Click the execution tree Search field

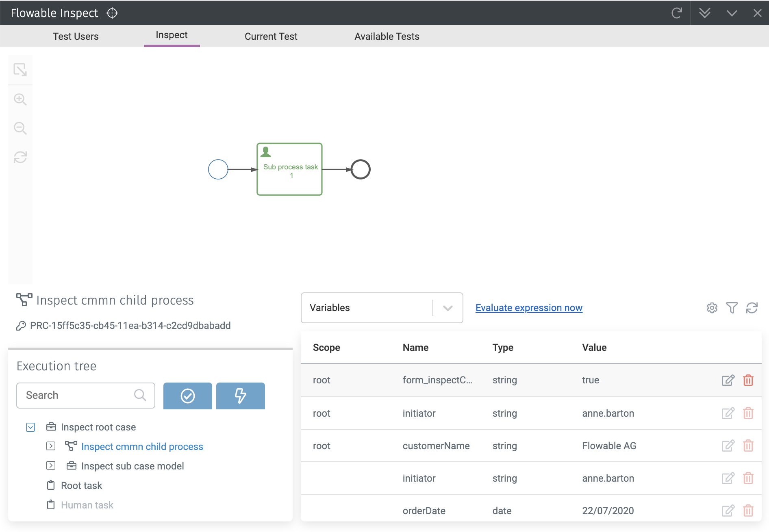click(77, 396)
